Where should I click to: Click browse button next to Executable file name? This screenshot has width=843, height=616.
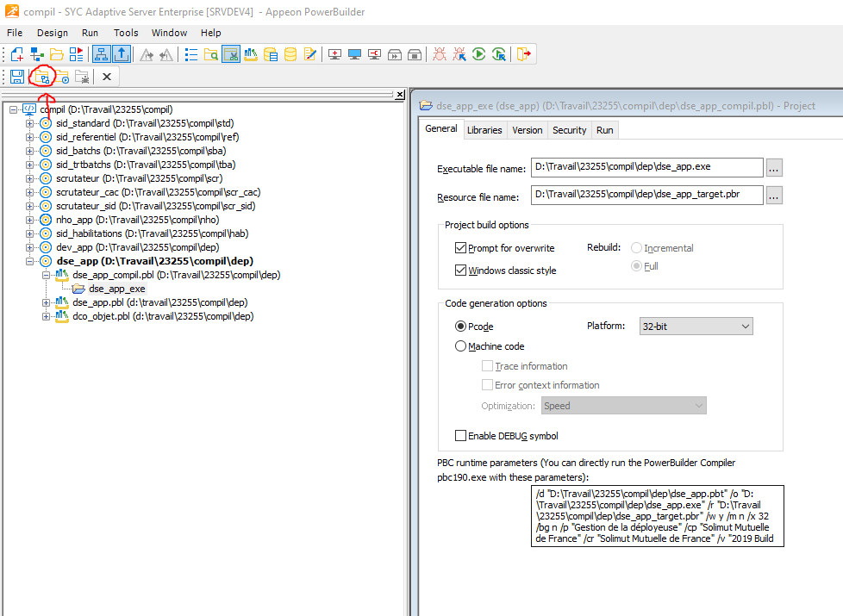[774, 167]
